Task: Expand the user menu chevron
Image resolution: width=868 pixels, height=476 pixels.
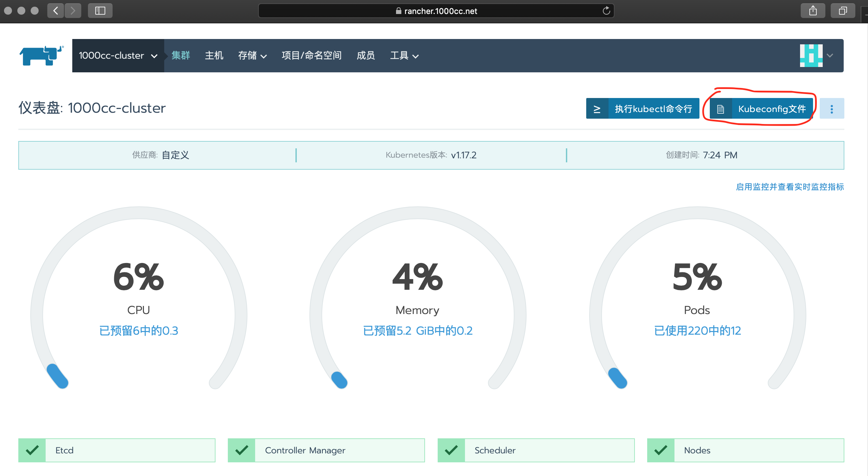Action: [830, 56]
